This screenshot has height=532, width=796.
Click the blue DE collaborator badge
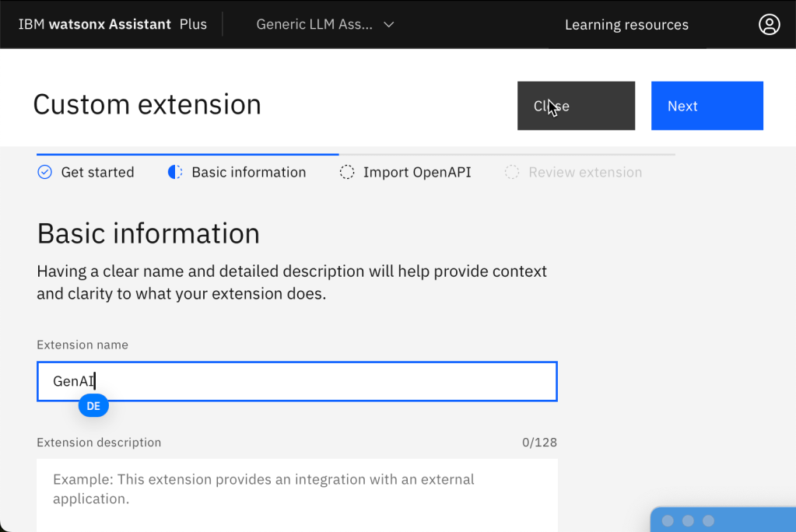pyautogui.click(x=93, y=406)
